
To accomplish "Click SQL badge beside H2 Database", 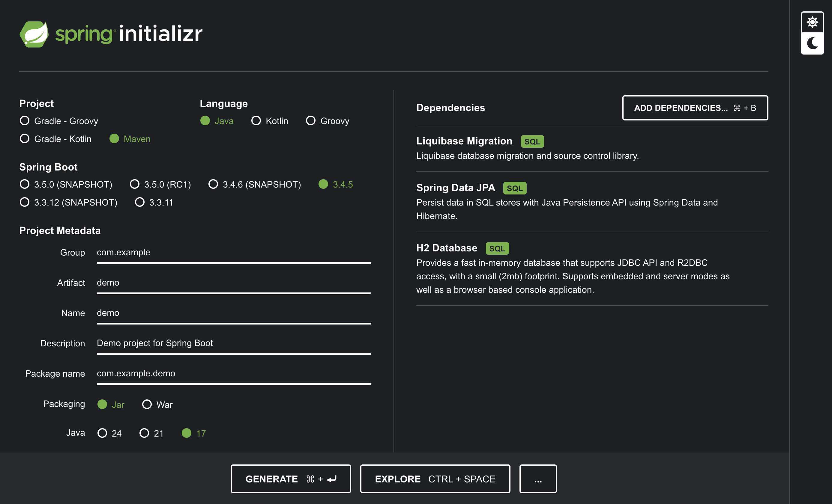I will (497, 249).
